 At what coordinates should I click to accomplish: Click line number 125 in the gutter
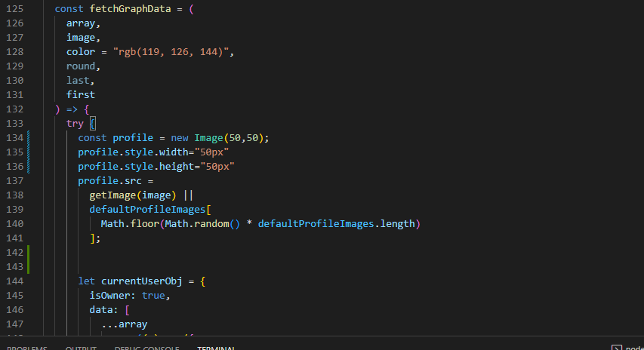[15, 9]
